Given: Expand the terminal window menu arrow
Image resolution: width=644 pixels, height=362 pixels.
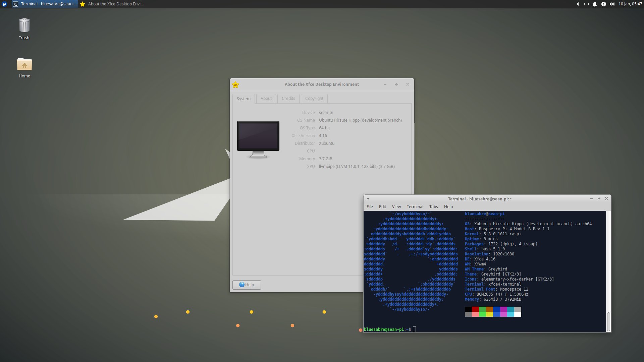Looking at the screenshot, I should (x=368, y=199).
